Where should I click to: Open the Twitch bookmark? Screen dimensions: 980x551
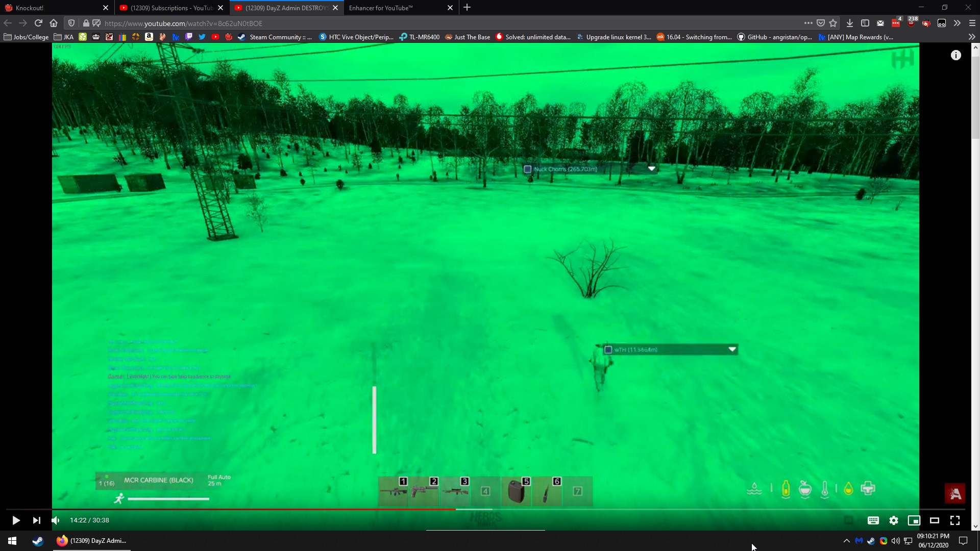[x=189, y=37]
